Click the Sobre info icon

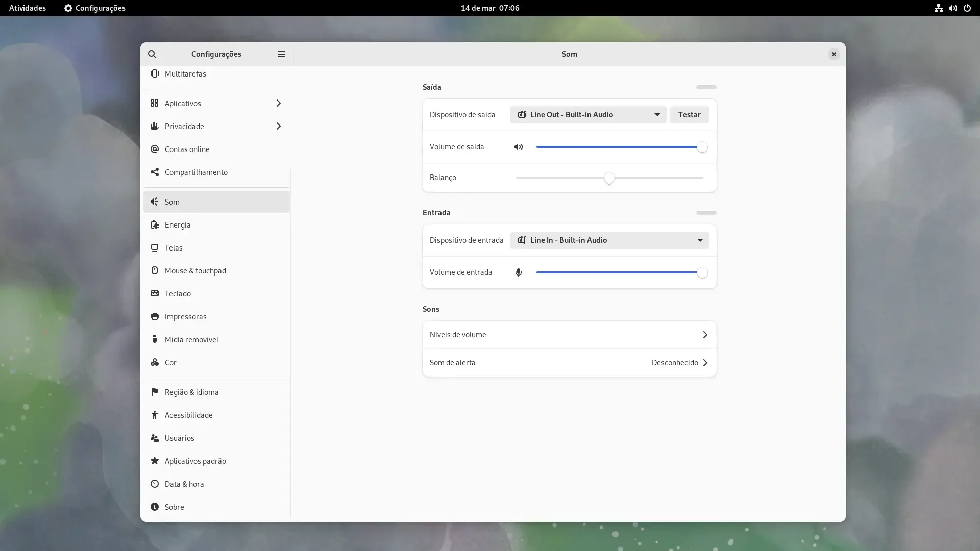point(155,507)
